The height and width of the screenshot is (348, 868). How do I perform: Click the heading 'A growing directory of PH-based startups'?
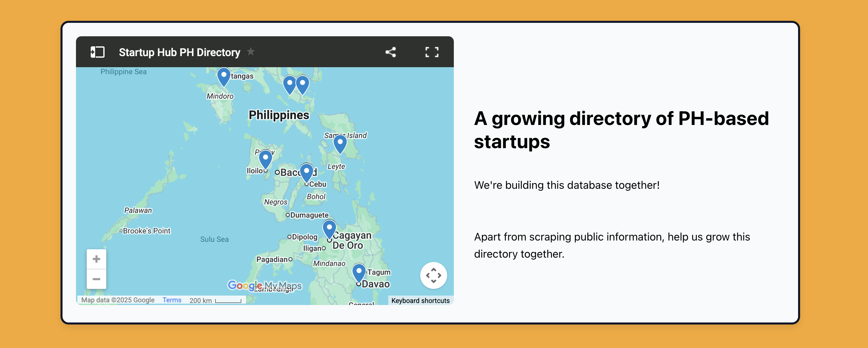pos(621,130)
